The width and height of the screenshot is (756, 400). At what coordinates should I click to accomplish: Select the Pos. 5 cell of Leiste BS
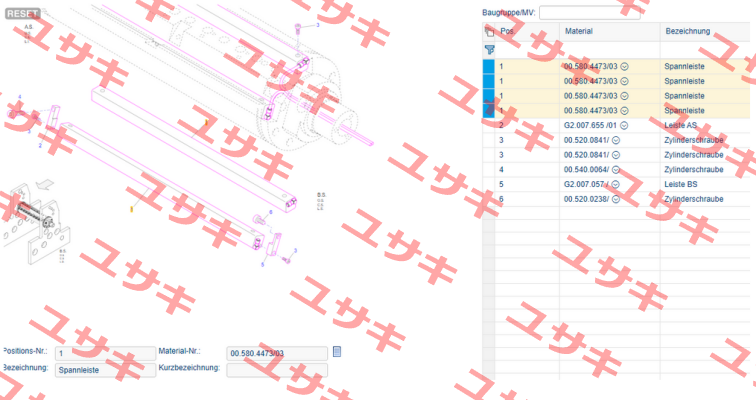pyautogui.click(x=527, y=184)
